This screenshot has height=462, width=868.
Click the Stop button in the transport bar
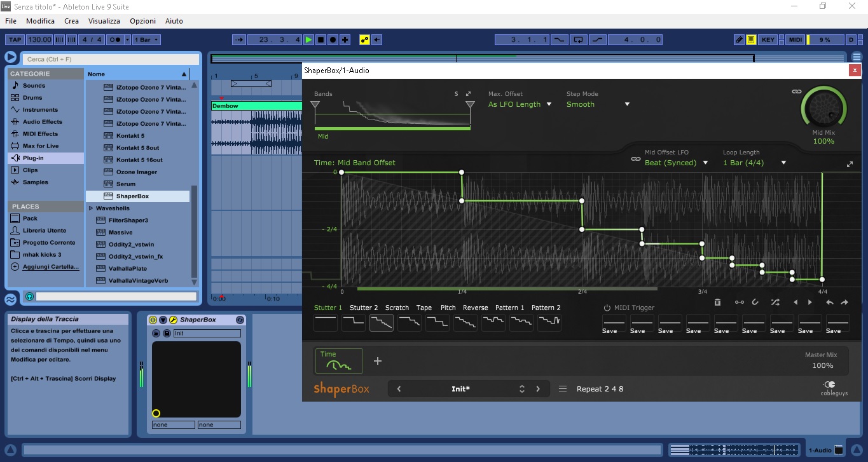click(320, 39)
